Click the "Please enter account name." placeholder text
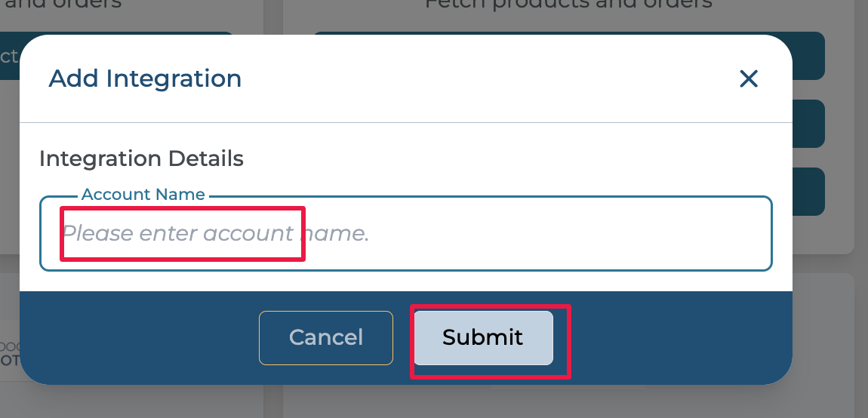 pyautogui.click(x=215, y=234)
